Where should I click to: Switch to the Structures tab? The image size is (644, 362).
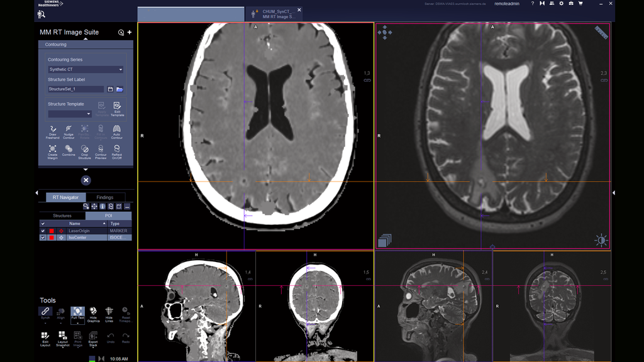(x=62, y=216)
